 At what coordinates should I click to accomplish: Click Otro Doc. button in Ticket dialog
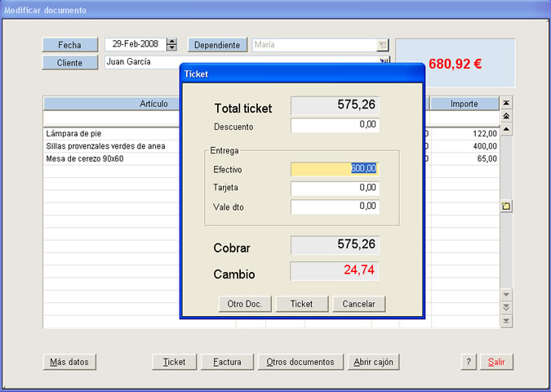[245, 304]
